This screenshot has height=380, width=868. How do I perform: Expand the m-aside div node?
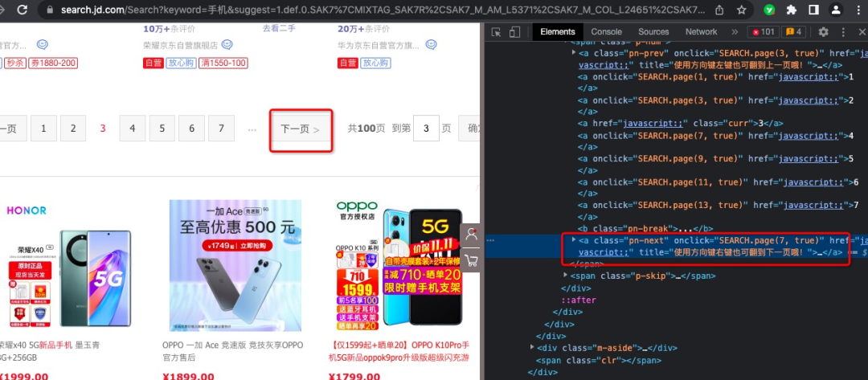(x=532, y=347)
